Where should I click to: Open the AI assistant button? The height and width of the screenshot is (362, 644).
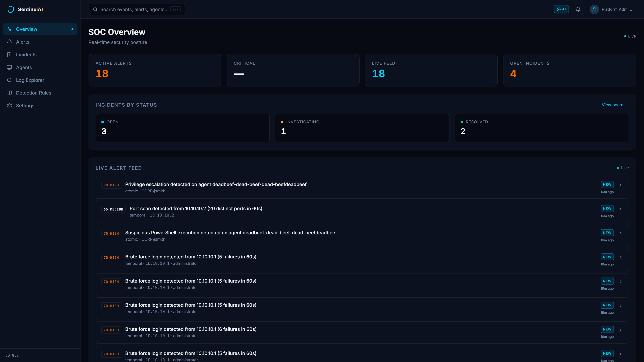[x=561, y=9]
